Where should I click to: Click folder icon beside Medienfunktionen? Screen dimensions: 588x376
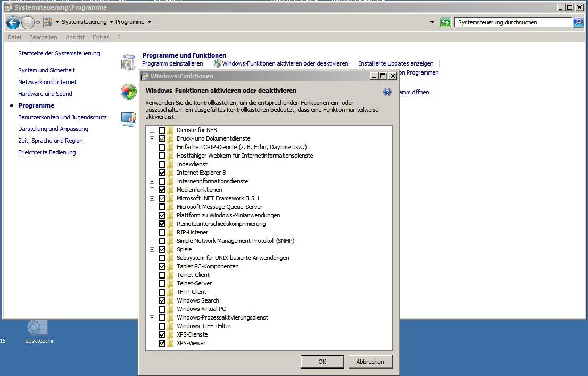click(x=171, y=190)
